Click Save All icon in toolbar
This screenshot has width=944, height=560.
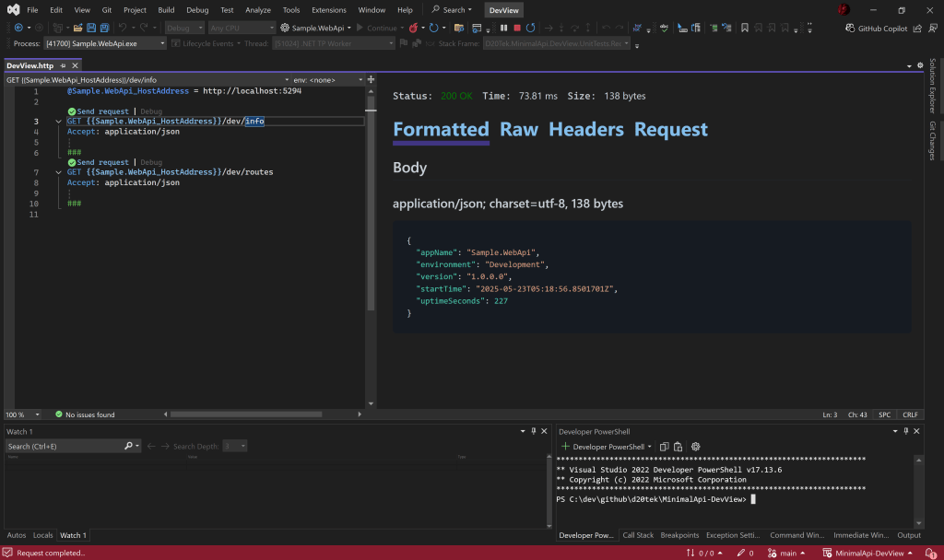(x=104, y=28)
